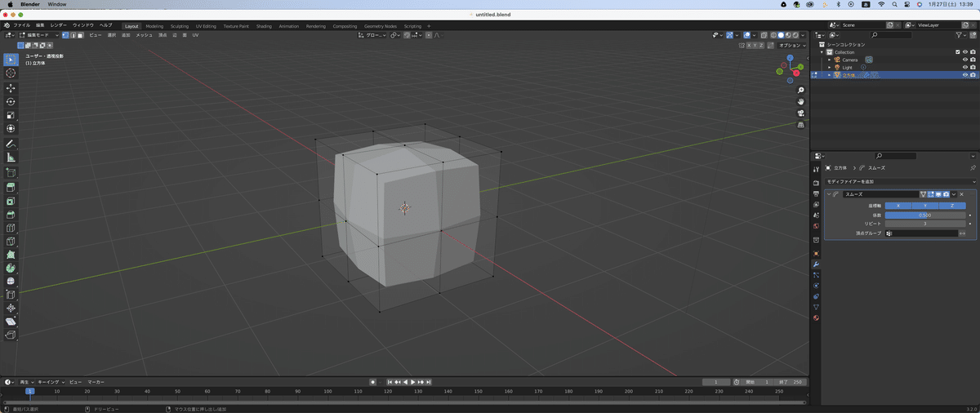Open the Object Data properties triangle tab

pos(816,307)
